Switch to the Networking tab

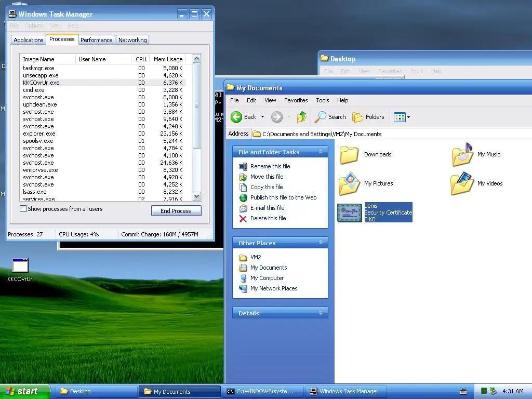pos(132,40)
